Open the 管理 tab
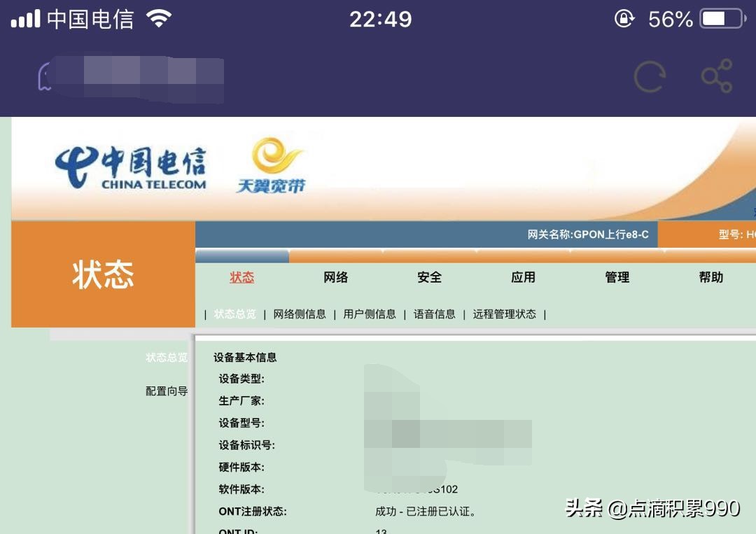 617,277
